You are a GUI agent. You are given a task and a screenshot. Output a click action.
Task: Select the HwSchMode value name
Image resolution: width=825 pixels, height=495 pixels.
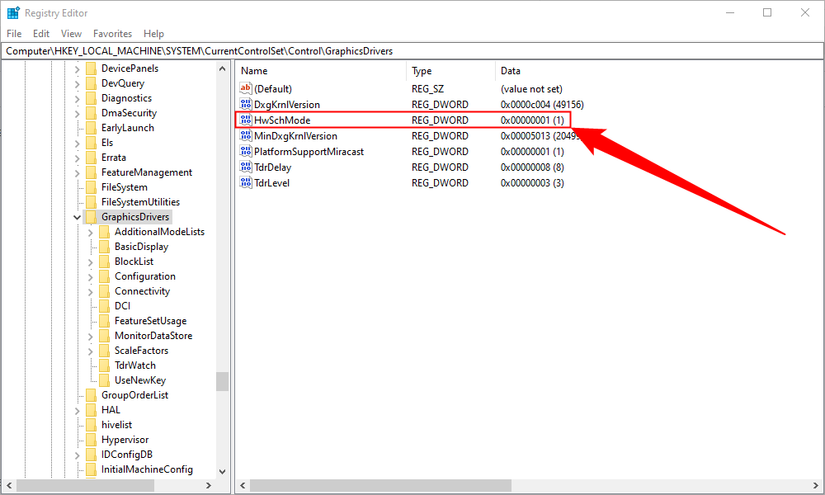pyautogui.click(x=282, y=120)
